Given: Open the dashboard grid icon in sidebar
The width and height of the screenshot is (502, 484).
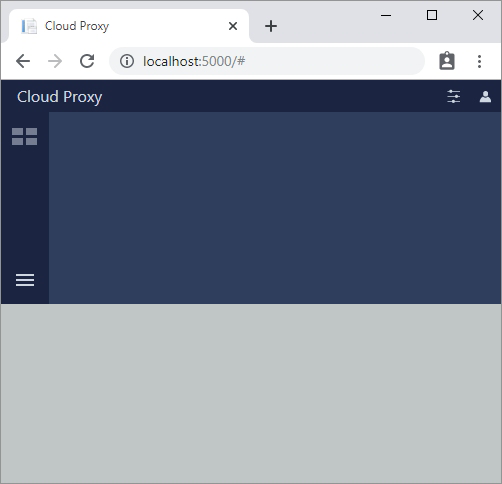Looking at the screenshot, I should point(25,137).
